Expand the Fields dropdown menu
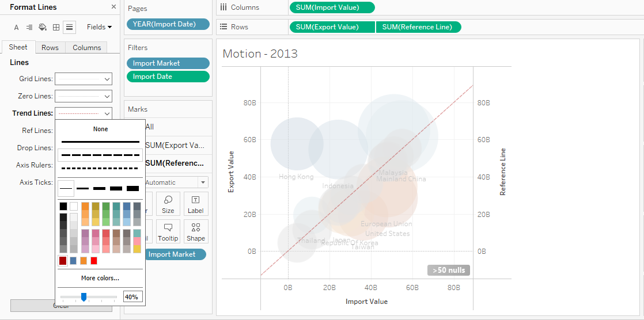This screenshot has height=320, width=644. coord(99,27)
